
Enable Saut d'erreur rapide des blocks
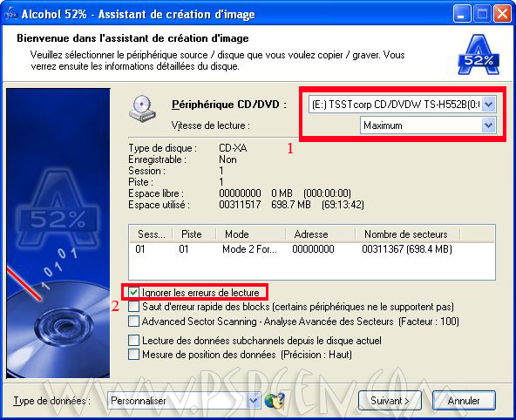point(133,307)
